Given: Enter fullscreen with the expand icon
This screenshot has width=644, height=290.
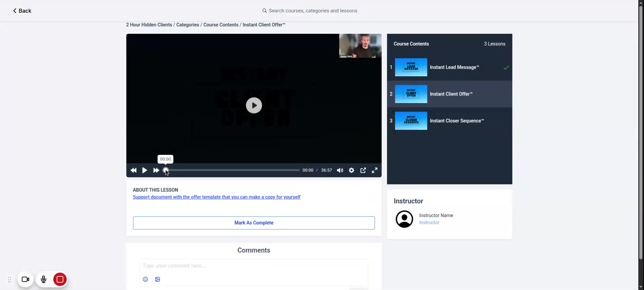Looking at the screenshot, I should click(375, 170).
